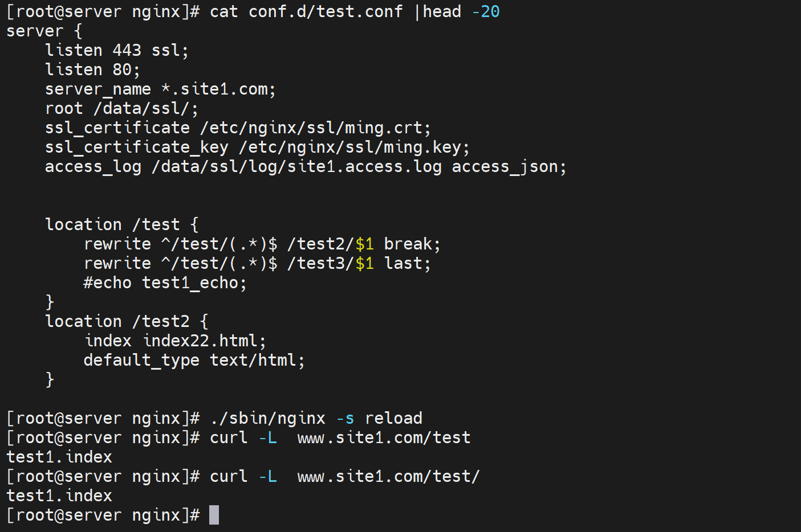
Task: Click the 'index index22.html;' directive
Action: coord(175,341)
